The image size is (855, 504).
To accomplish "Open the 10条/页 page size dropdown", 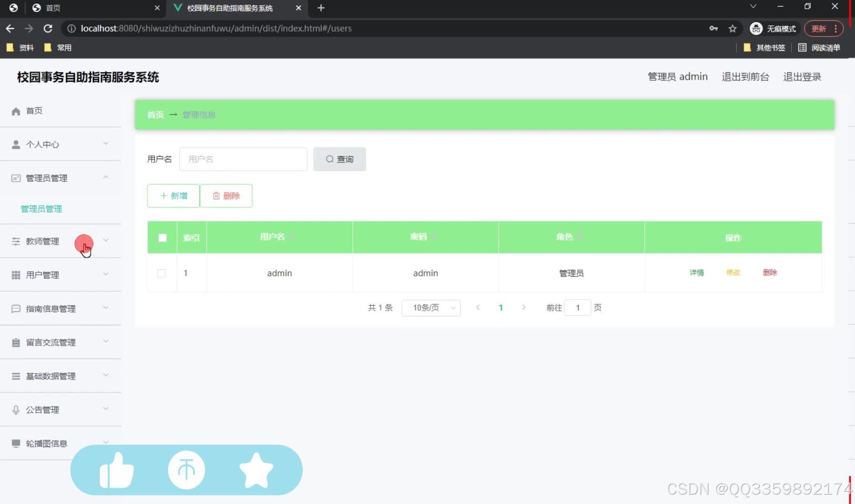I will (430, 308).
